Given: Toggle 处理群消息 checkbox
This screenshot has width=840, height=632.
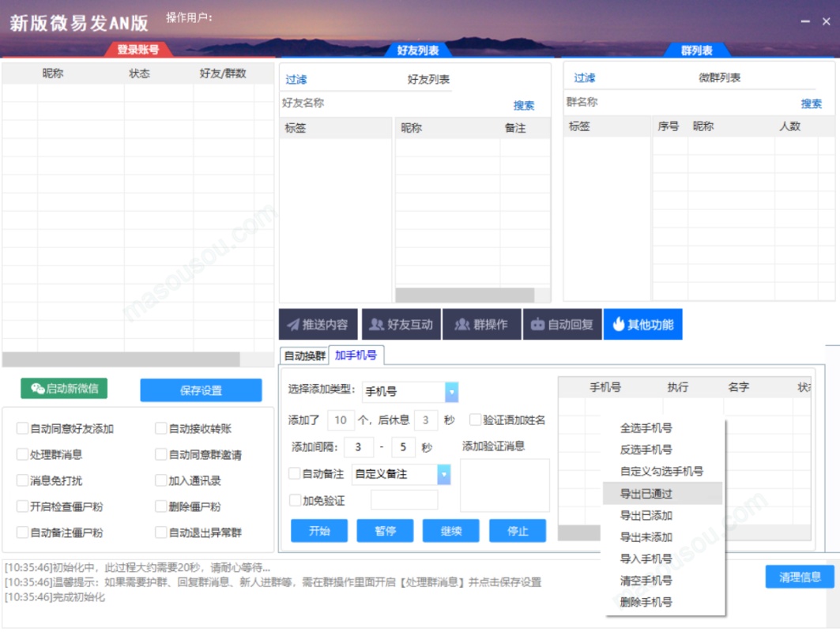Looking at the screenshot, I should [22, 455].
